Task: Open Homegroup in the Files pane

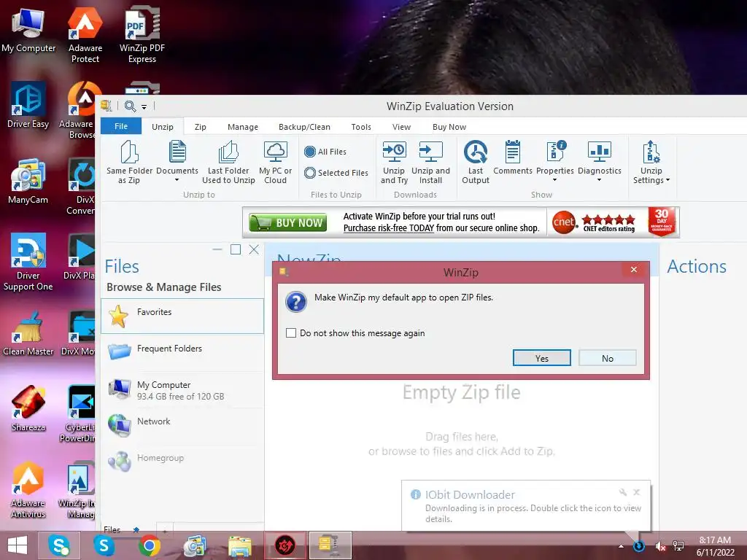Action: pos(182,462)
